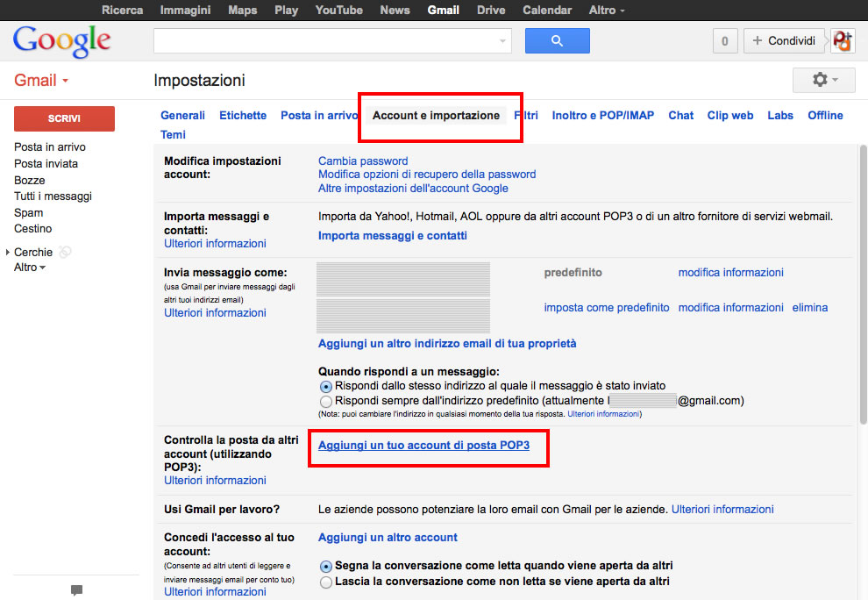Click the blue search magnifier button
The height and width of the screenshot is (600, 868).
(557, 40)
